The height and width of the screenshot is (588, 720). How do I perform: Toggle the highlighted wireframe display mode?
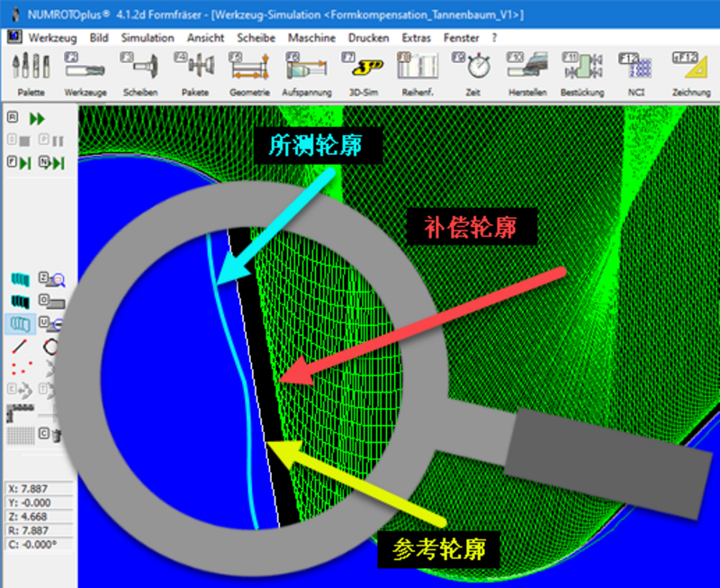tap(19, 323)
